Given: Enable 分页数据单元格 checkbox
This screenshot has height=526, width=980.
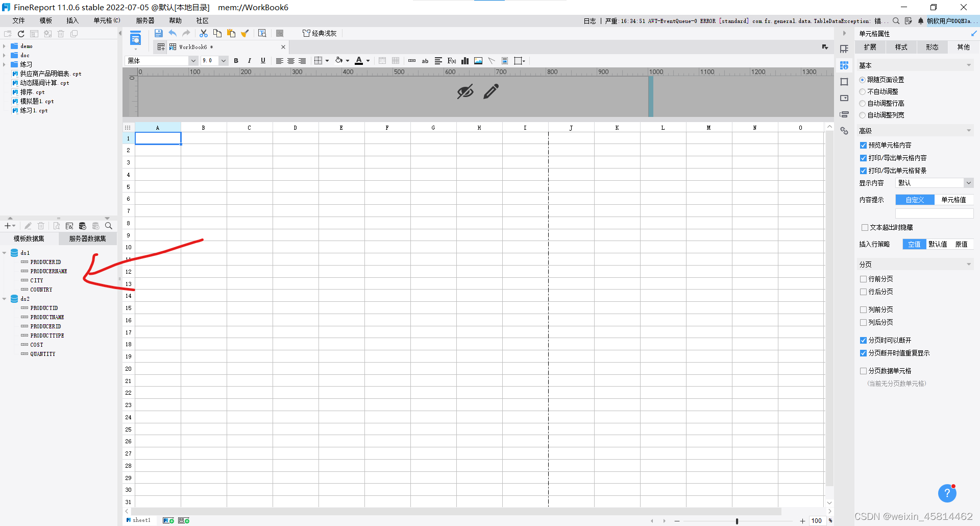Looking at the screenshot, I should tap(863, 371).
